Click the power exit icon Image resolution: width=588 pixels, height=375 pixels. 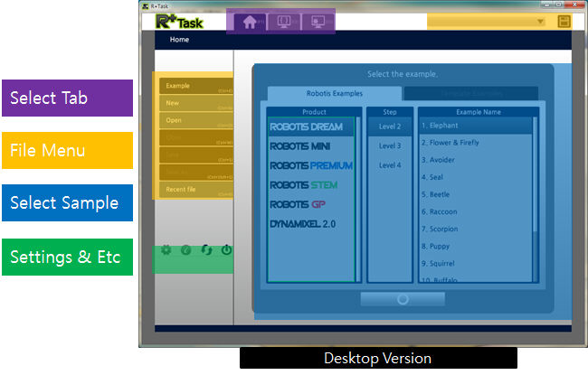click(x=226, y=250)
